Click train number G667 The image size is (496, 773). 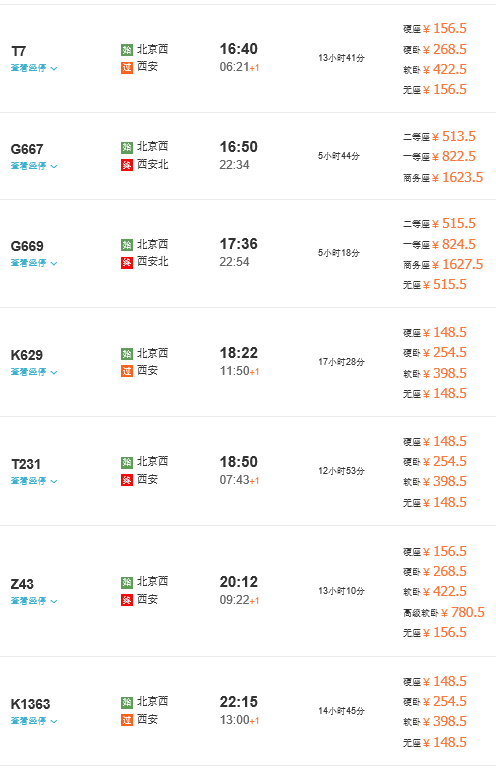coord(27,149)
